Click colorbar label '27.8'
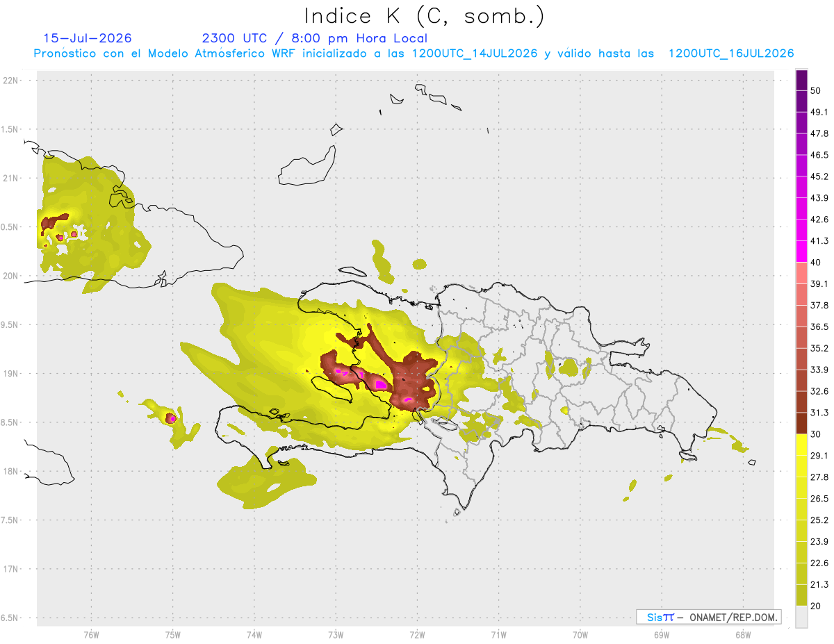Image resolution: width=834 pixels, height=644 pixels. pos(819,477)
